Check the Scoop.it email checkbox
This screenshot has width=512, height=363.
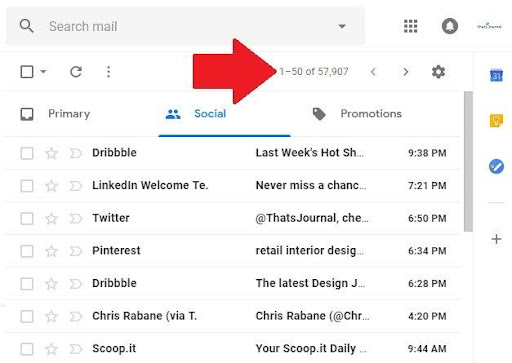pos(27,349)
